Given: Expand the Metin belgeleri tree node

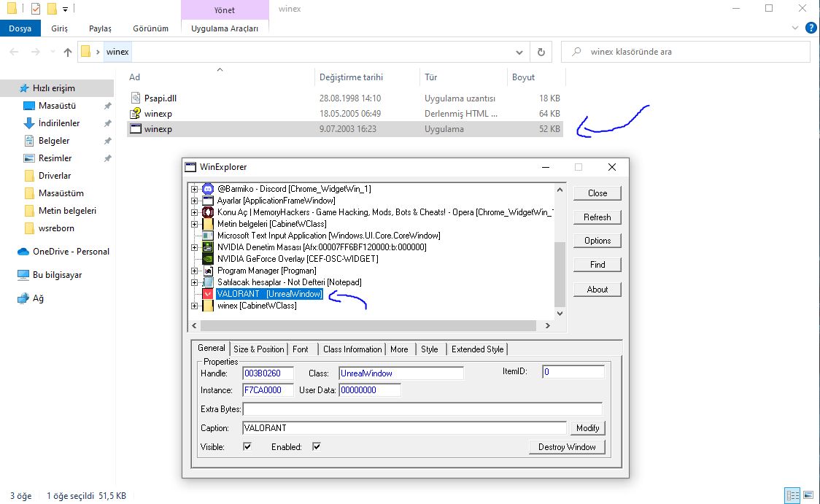Looking at the screenshot, I should (x=194, y=225).
